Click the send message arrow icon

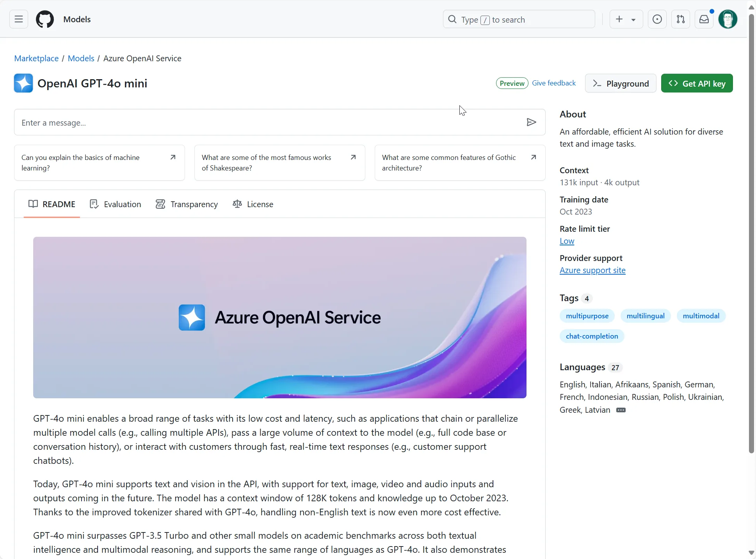coord(531,122)
